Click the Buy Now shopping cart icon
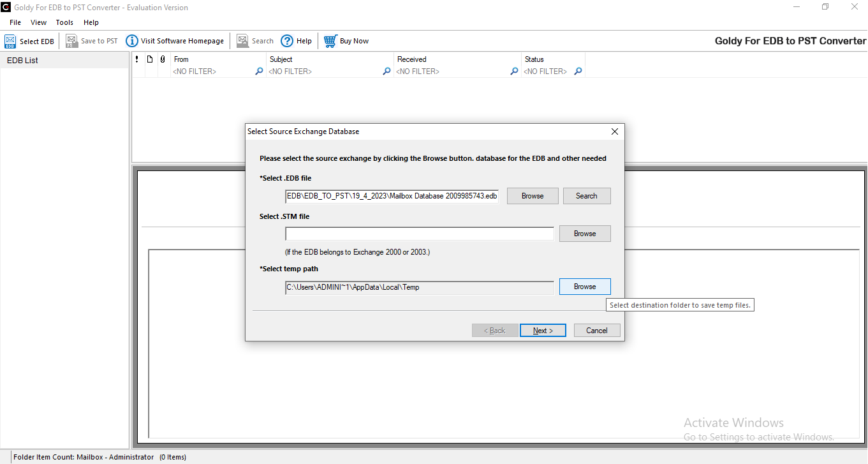The width and height of the screenshot is (868, 464). 330,41
